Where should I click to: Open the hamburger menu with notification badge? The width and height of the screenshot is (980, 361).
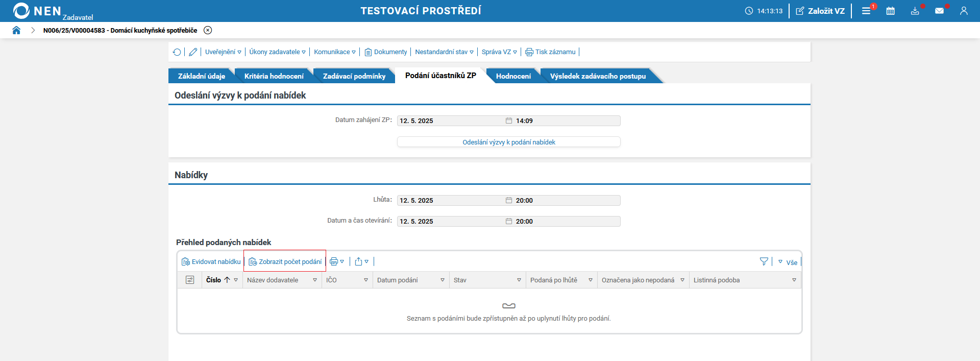(x=867, y=10)
